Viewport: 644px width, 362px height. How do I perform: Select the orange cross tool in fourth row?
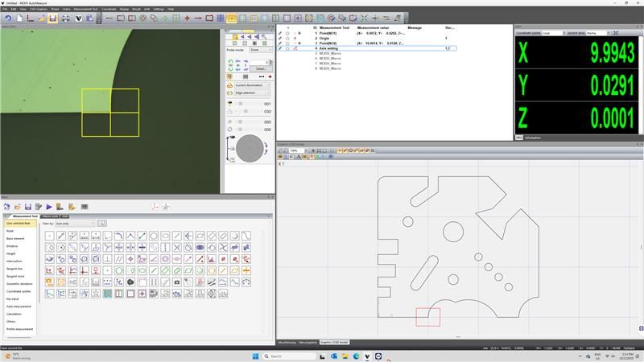(x=246, y=270)
